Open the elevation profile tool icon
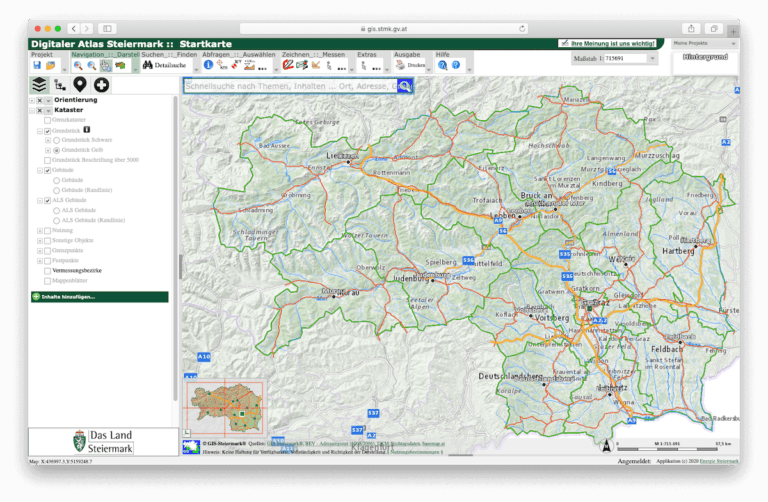768x502 pixels. point(249,65)
